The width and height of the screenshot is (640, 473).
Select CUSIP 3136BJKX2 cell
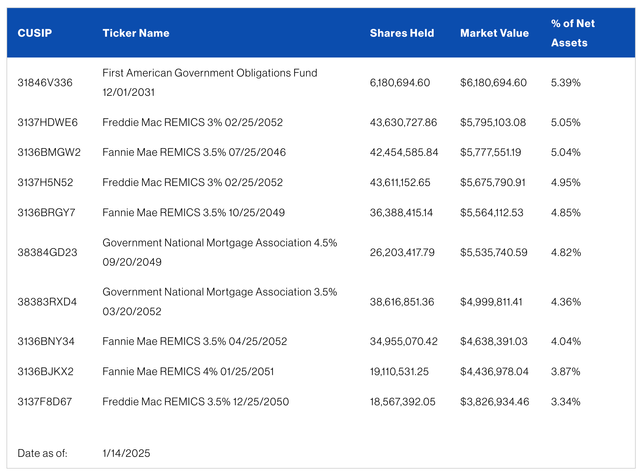tap(45, 372)
